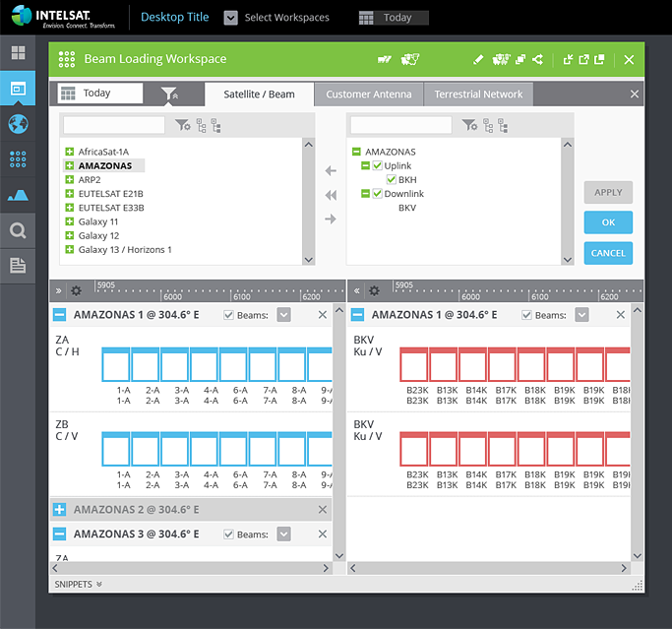Close the AMAZONAS 2 row
This screenshot has height=629, width=672.
coord(323,509)
